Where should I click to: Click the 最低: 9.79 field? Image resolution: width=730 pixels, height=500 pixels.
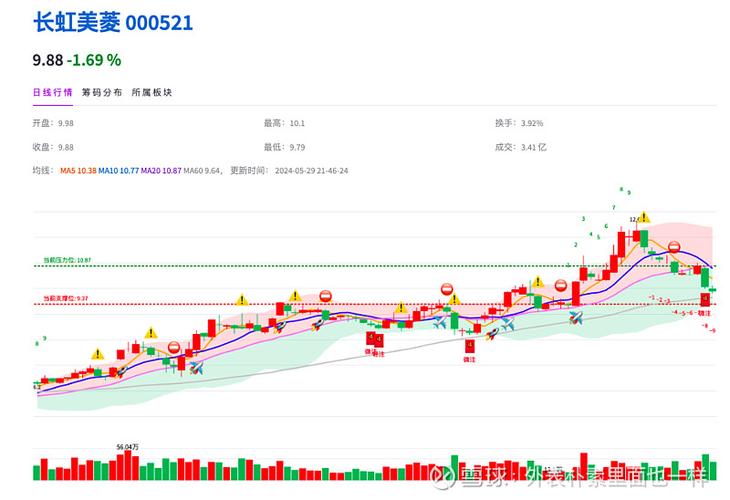point(284,147)
